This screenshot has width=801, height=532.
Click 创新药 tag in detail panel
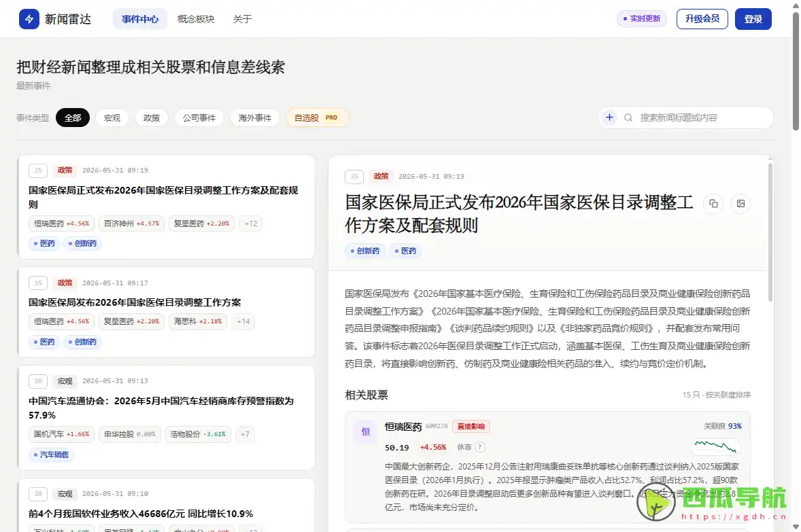point(364,251)
